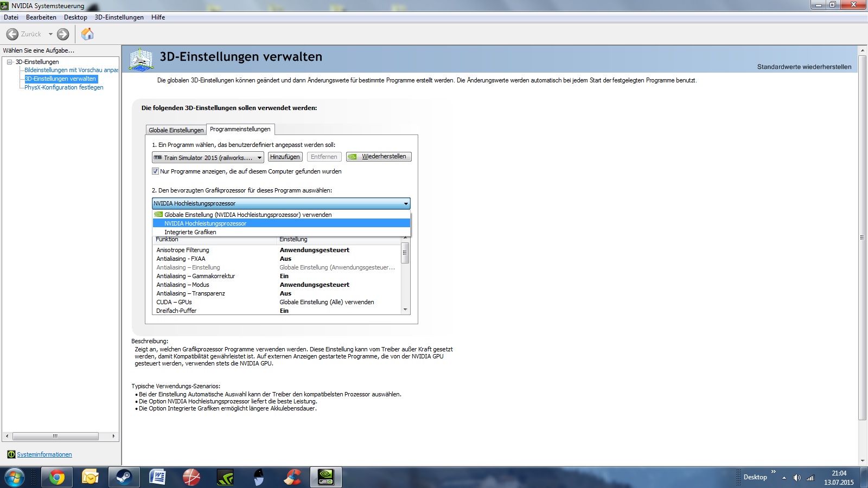Click the Entfernen button
The width and height of the screenshot is (868, 488).
pyautogui.click(x=324, y=157)
